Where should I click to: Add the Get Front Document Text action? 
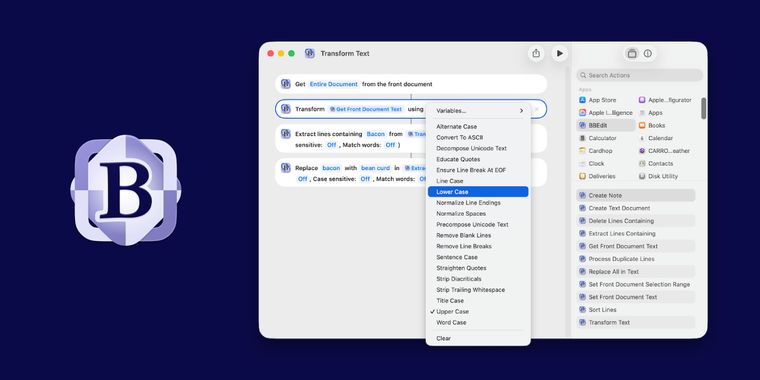click(636, 246)
